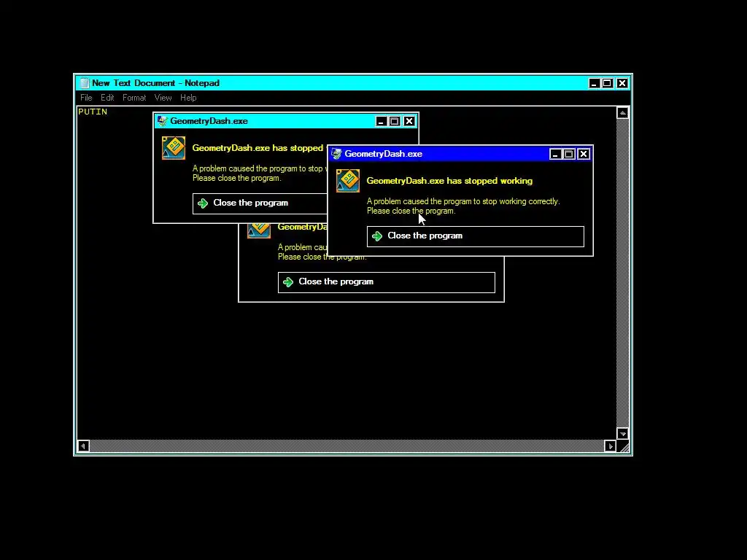Click 'GeometryDash.exe has stopped working' heading in blue dialog
The width and height of the screenshot is (747, 560).
click(x=449, y=181)
